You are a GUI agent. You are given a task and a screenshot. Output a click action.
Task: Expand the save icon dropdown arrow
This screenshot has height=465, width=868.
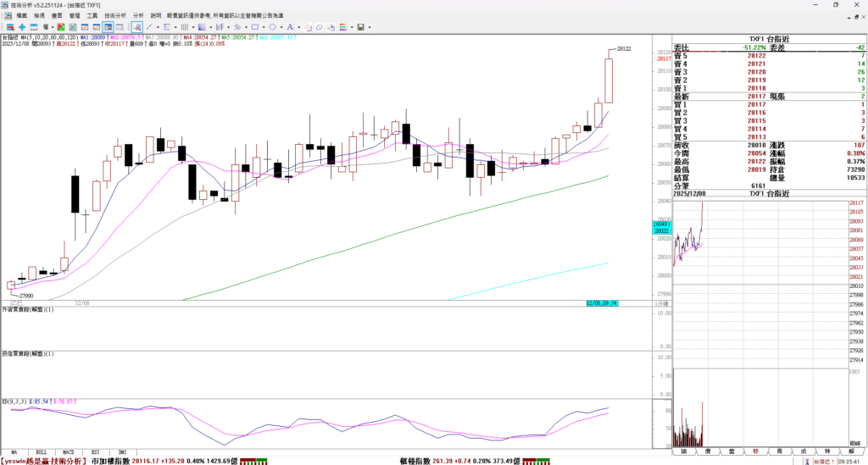point(370,27)
